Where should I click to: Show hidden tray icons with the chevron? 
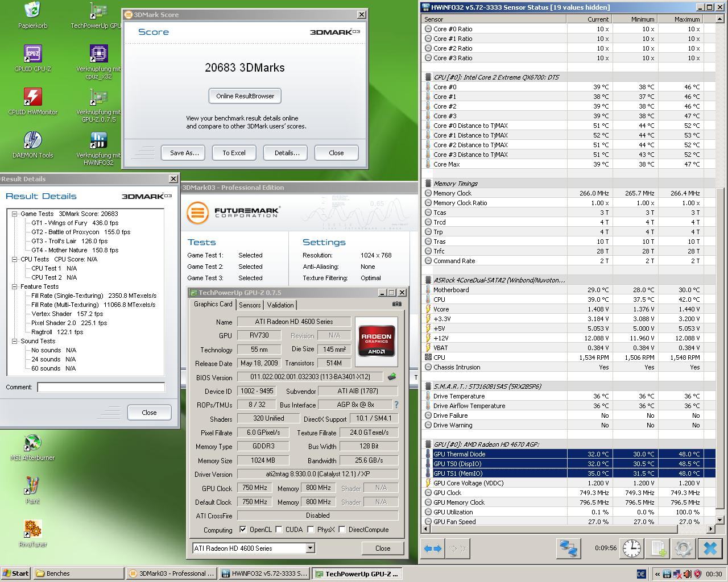[x=657, y=574]
